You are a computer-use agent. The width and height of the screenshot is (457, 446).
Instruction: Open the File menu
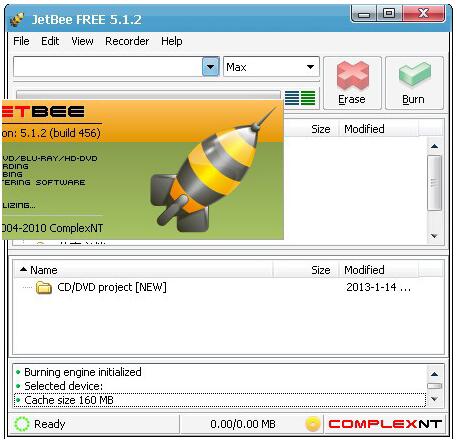pyautogui.click(x=21, y=41)
